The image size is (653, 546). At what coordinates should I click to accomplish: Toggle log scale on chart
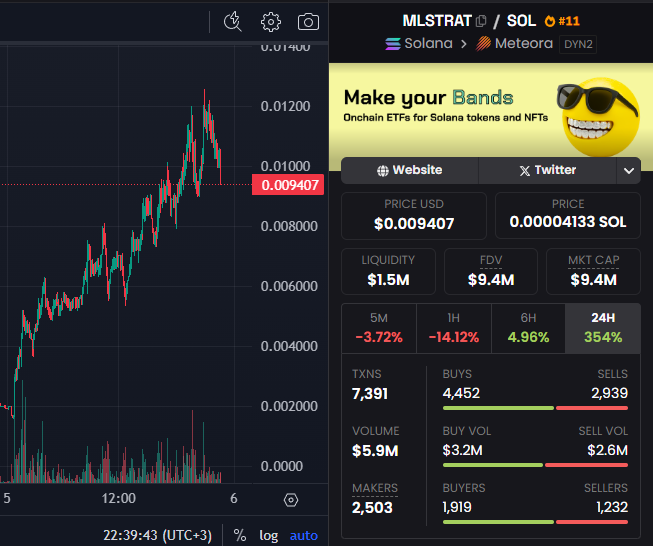point(269,535)
